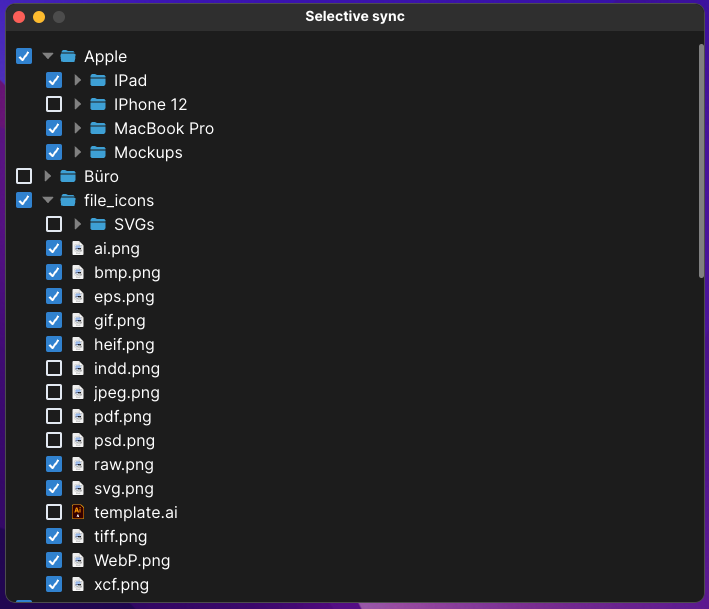This screenshot has width=709, height=609.
Task: Click the vertical scrollbar thumb
Action: [701, 161]
